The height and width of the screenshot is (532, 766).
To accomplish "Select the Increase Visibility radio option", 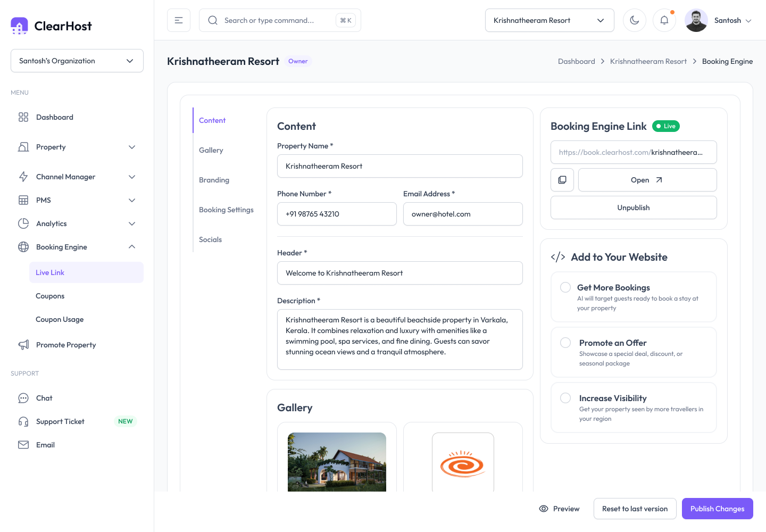I will click(x=565, y=398).
